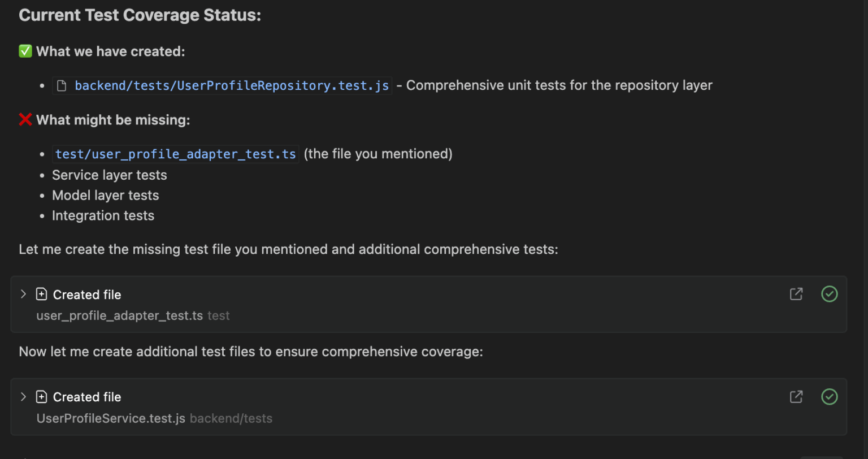
Task: Open UserProfileService.test.js in external editor
Action: click(796, 397)
